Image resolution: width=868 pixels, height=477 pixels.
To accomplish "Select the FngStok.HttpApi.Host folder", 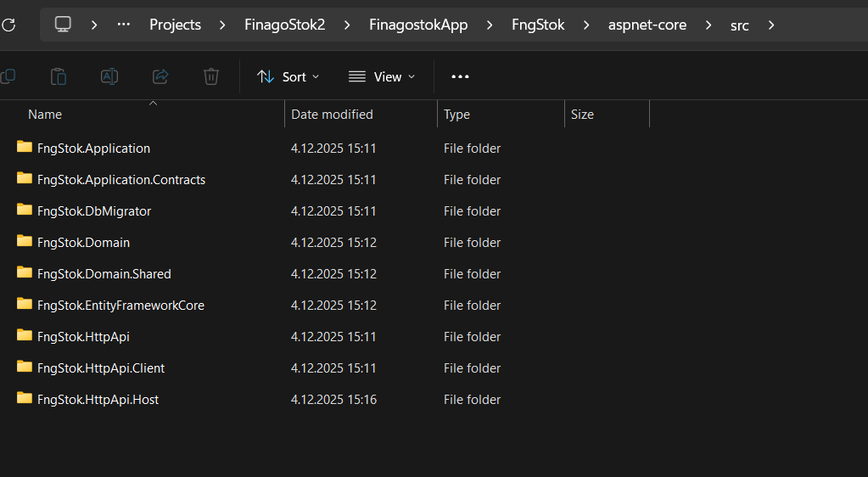I will coord(98,400).
